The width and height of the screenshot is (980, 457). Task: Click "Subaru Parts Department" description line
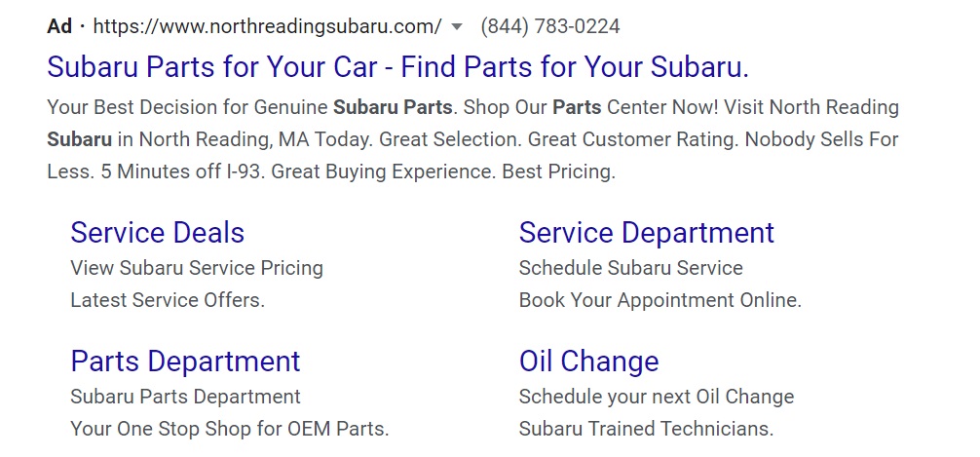tap(185, 397)
